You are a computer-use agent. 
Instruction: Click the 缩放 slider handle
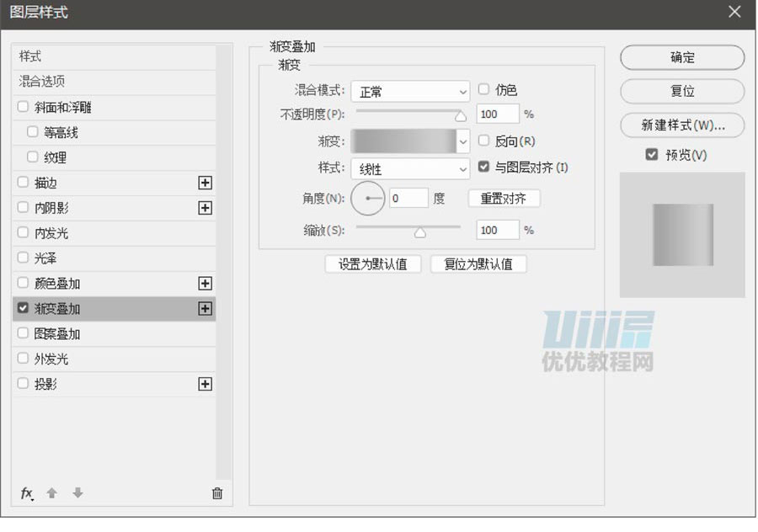420,232
